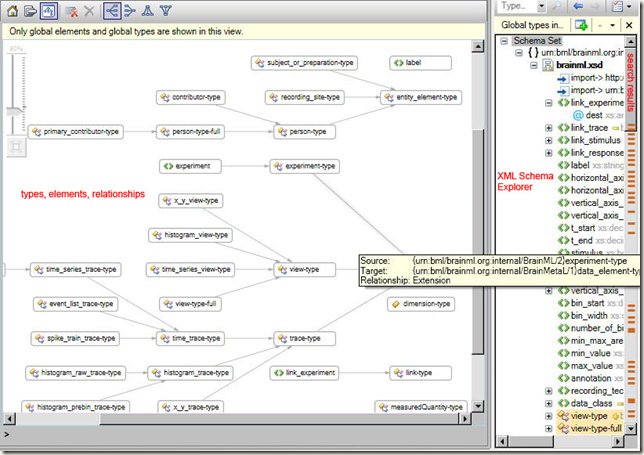644x455 pixels.
Task: Expand the data_class tree node
Action: click(x=548, y=403)
